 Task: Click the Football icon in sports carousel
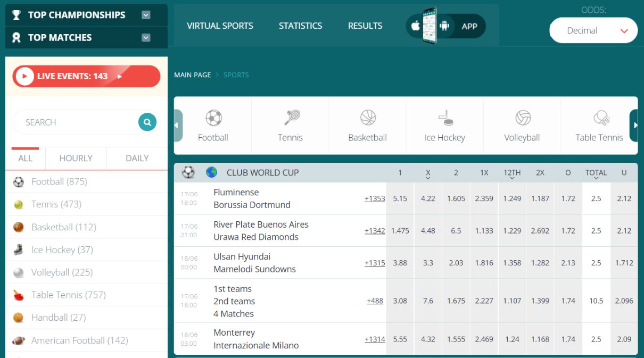click(213, 118)
